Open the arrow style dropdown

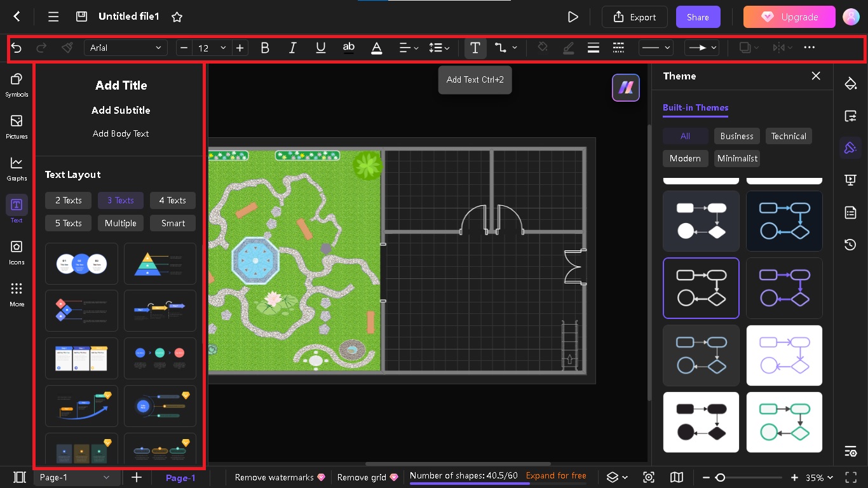click(x=702, y=48)
